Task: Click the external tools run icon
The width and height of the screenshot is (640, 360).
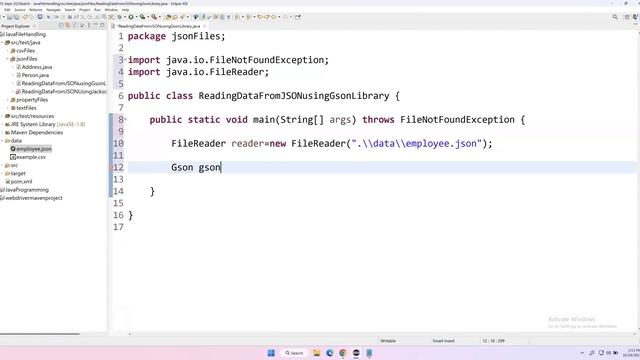Action: 154,17
